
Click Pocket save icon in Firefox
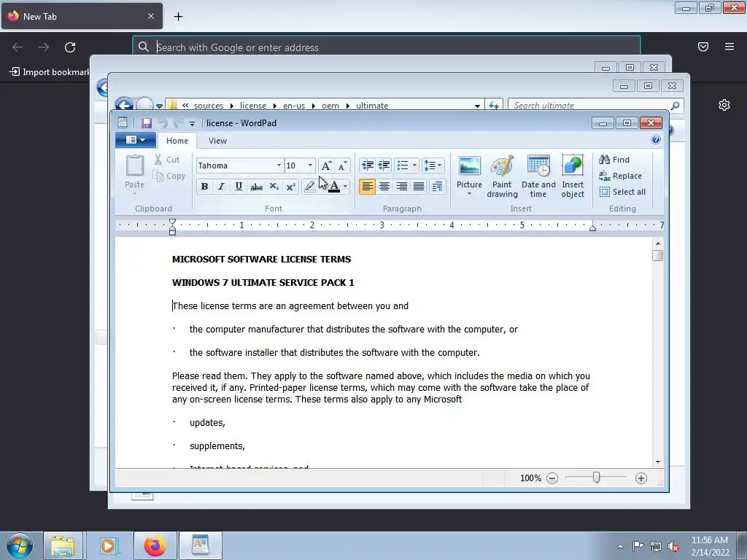coord(703,47)
